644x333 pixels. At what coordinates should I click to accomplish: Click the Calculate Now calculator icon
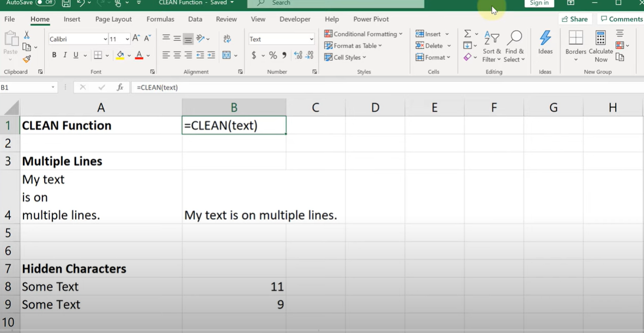(x=601, y=46)
